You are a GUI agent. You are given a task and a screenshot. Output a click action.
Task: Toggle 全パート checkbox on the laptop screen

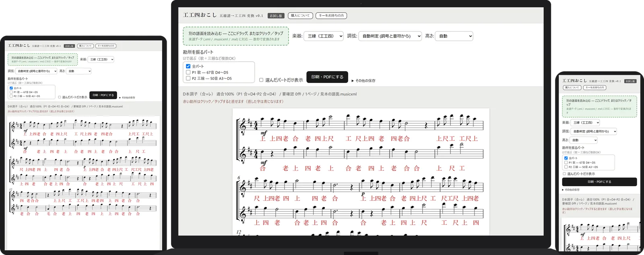188,66
